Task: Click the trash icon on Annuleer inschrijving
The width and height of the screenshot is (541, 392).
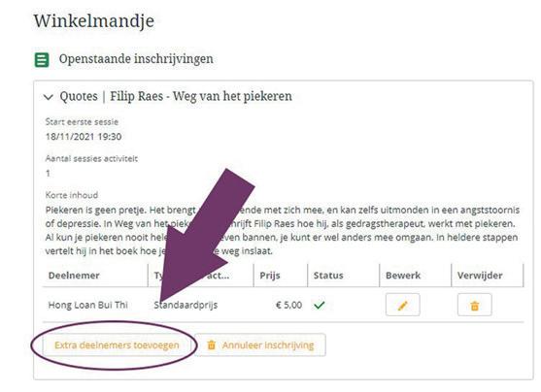Action: pyautogui.click(x=211, y=344)
